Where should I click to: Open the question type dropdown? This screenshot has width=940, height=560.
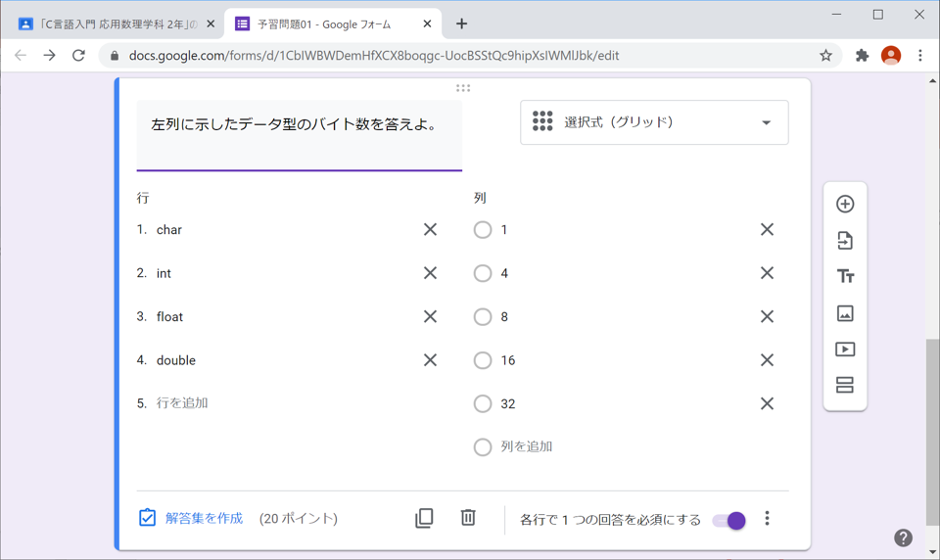tap(654, 122)
